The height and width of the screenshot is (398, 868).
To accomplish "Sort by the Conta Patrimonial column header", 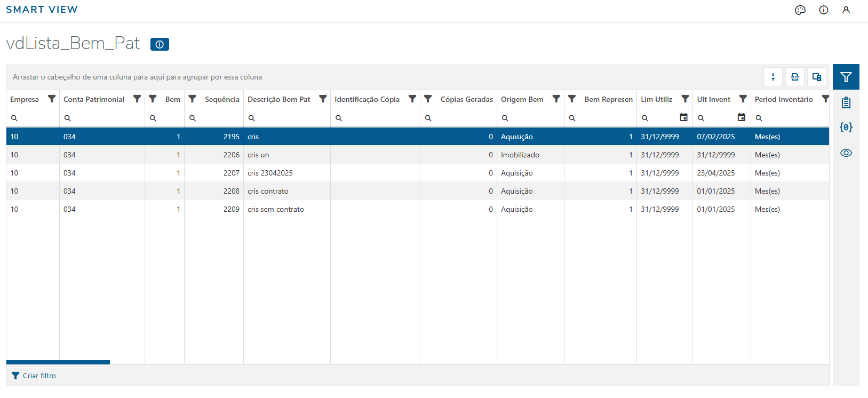I will pos(94,99).
